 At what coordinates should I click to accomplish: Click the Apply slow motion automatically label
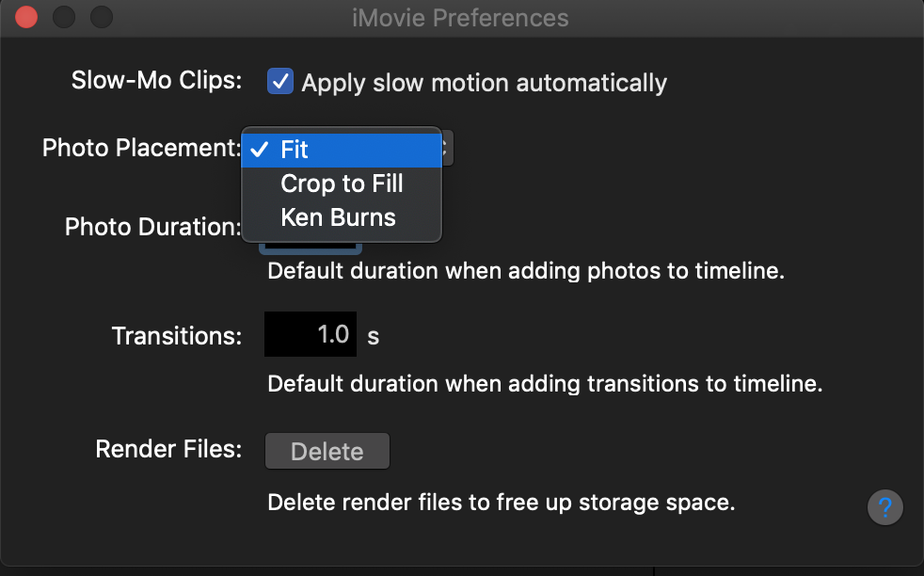[x=484, y=83]
